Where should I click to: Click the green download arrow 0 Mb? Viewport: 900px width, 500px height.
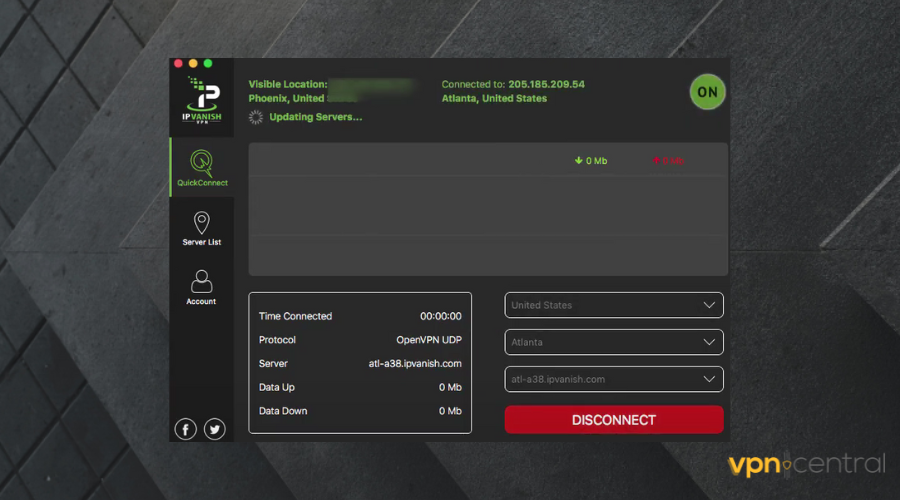pos(591,161)
